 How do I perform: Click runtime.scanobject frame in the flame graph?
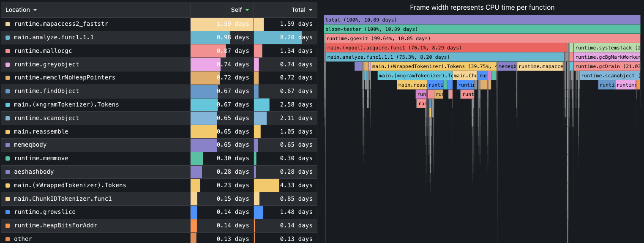point(610,76)
